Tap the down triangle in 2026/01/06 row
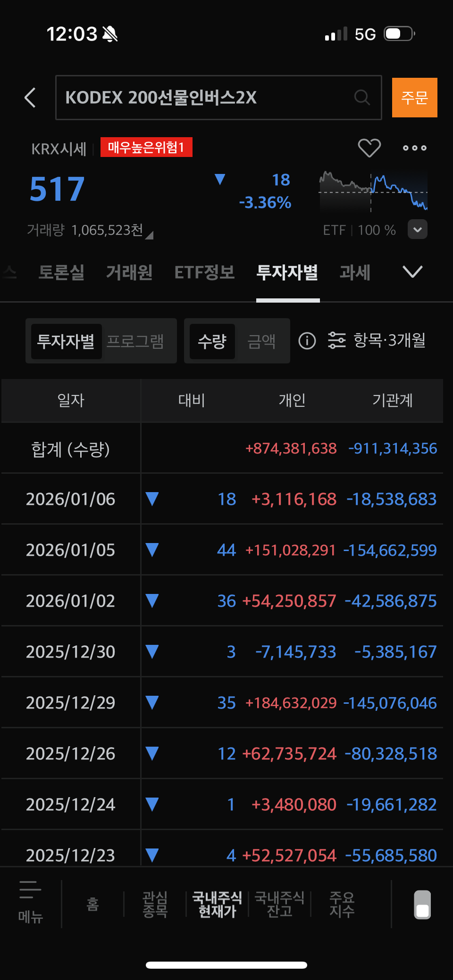 152,499
